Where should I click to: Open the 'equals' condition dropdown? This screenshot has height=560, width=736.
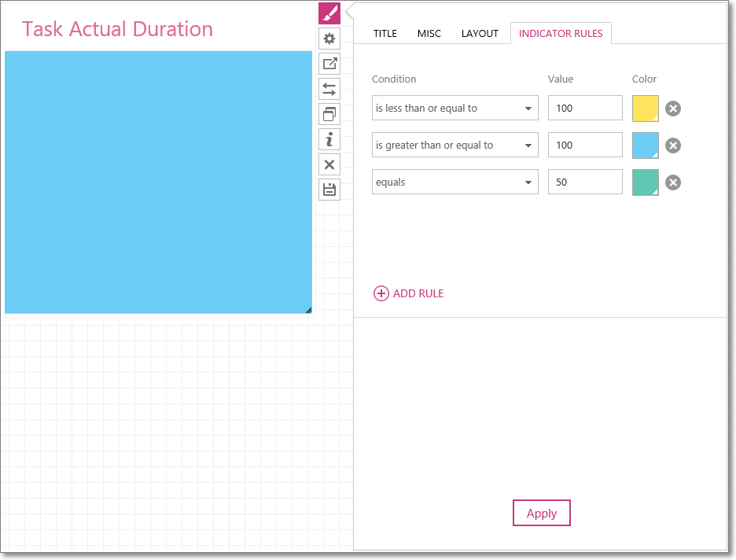[454, 182]
